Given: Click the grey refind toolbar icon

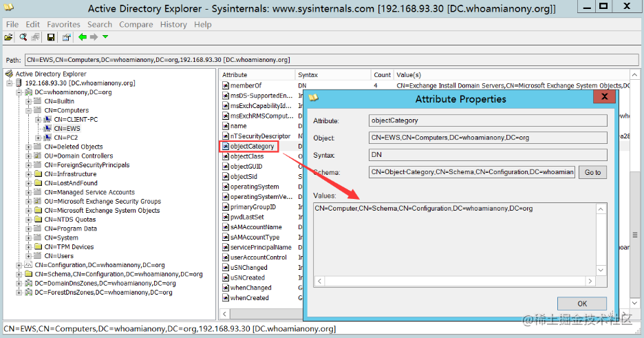Looking at the screenshot, I should 35,37.
